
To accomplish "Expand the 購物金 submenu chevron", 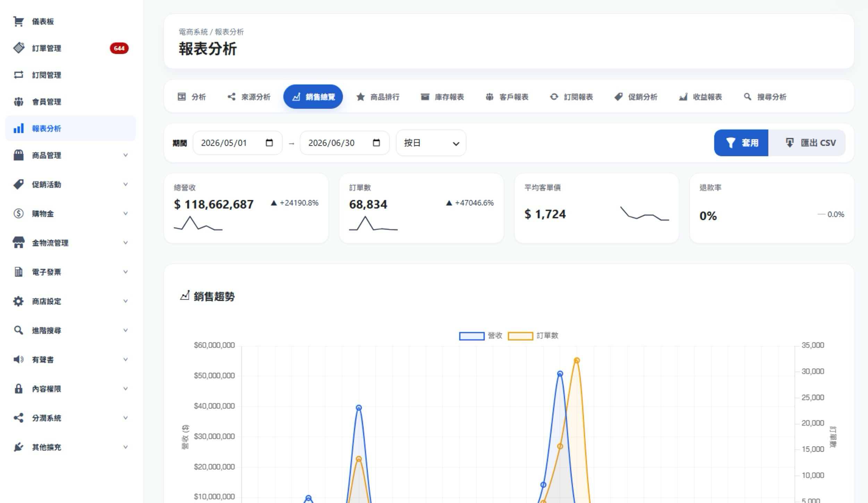I will [x=126, y=213].
